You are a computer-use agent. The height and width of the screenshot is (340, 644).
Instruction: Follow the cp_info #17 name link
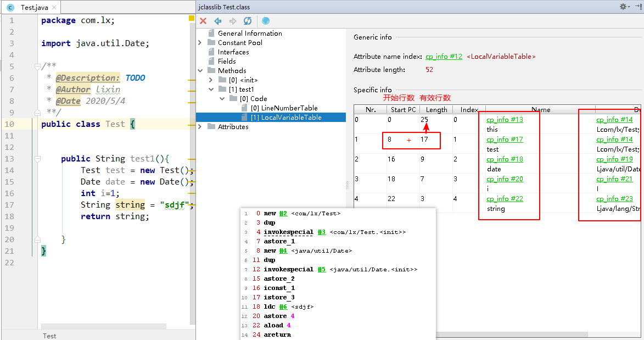click(x=505, y=140)
